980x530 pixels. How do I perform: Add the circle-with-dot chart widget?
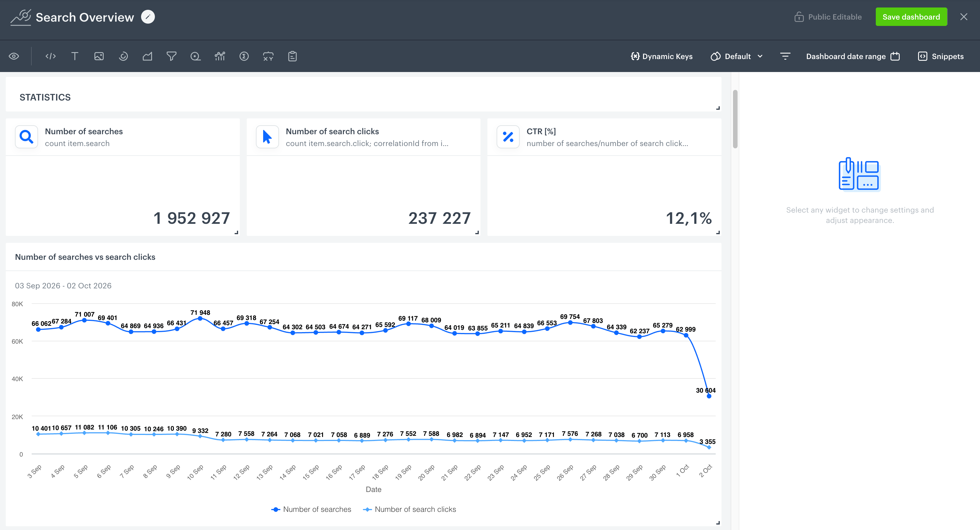pyautogui.click(x=195, y=56)
